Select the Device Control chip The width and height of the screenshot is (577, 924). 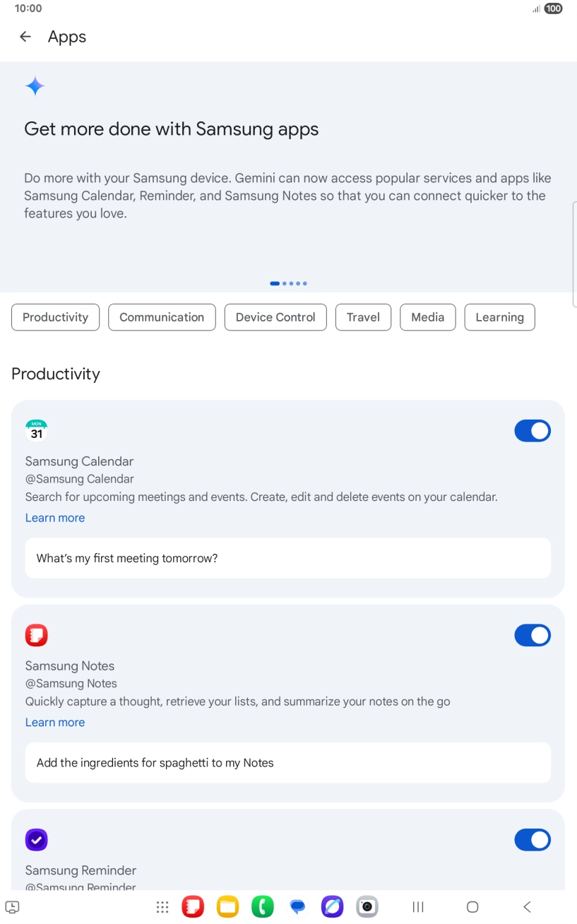coord(275,317)
